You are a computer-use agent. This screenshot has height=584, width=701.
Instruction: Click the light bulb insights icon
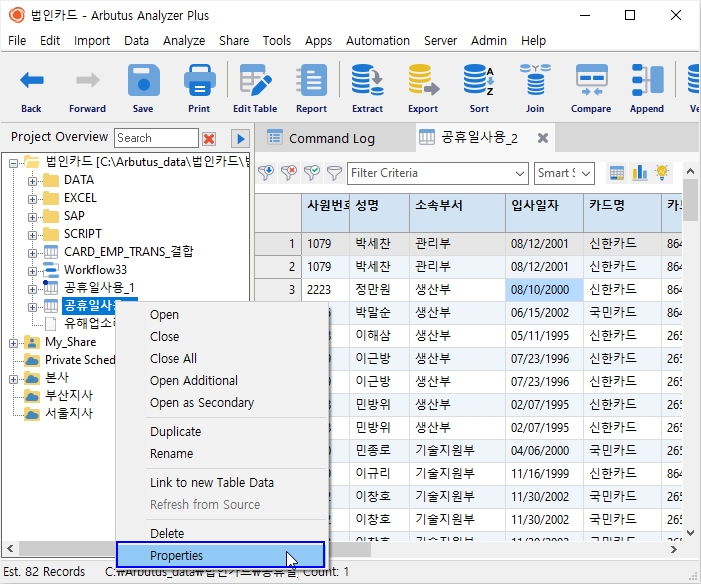(x=662, y=173)
